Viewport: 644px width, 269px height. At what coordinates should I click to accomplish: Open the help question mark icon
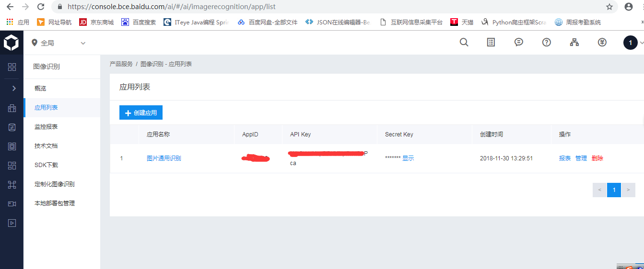pyautogui.click(x=546, y=42)
